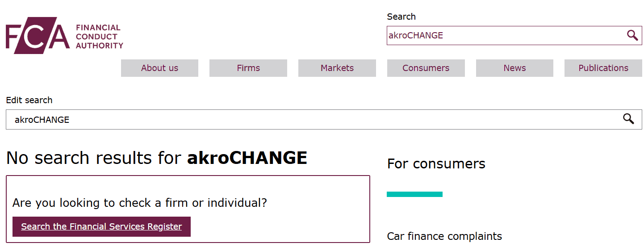Click into the Edit search input box

point(313,120)
